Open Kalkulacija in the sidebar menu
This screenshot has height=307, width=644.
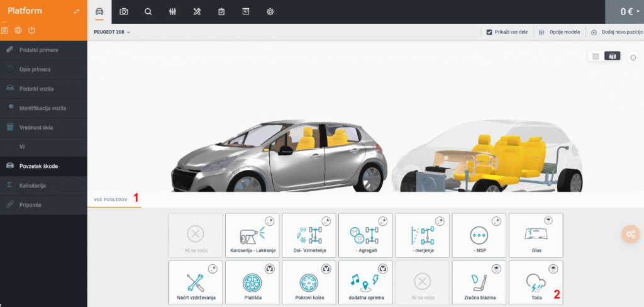click(33, 186)
